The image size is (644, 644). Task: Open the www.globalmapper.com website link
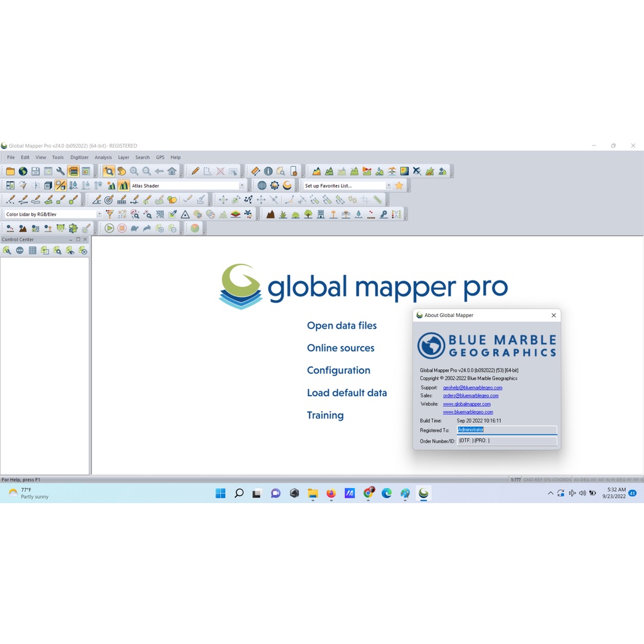point(467,404)
